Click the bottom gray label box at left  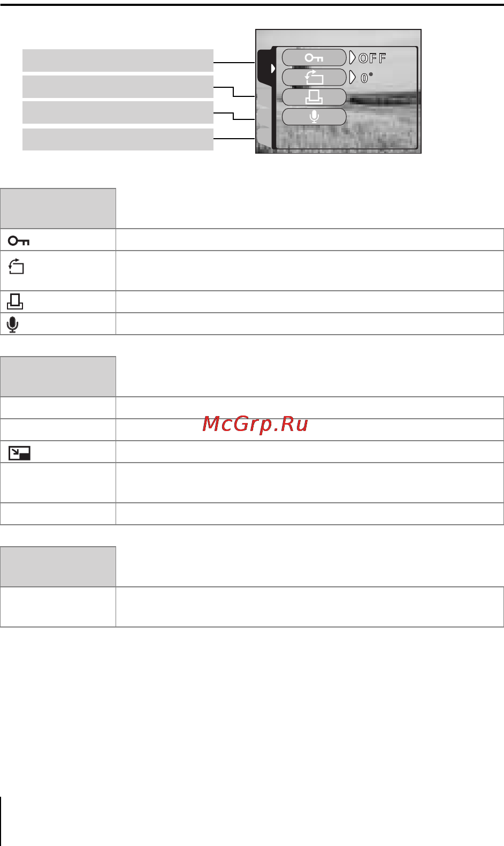118,139
